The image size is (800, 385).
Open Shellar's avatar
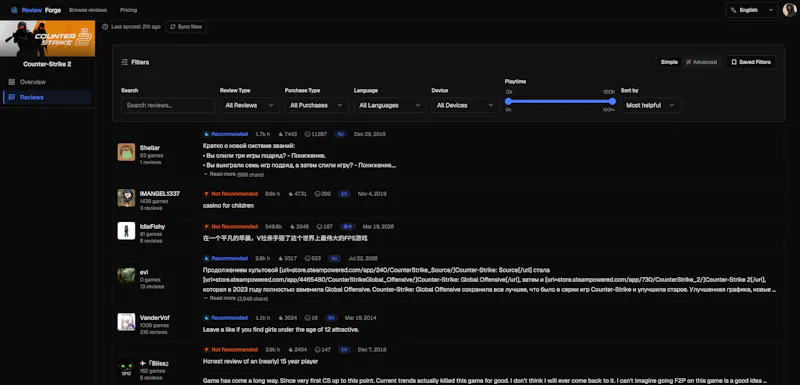click(126, 152)
